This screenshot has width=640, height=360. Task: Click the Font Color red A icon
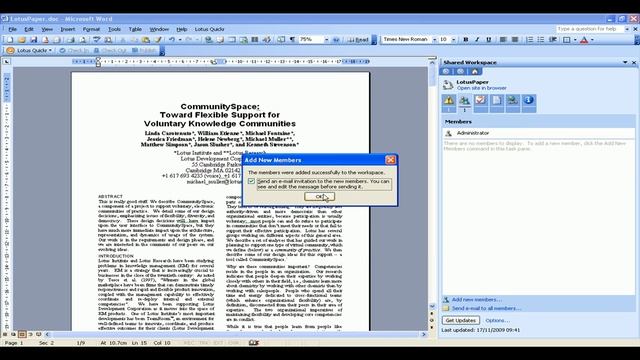pyautogui.click(x=584, y=40)
